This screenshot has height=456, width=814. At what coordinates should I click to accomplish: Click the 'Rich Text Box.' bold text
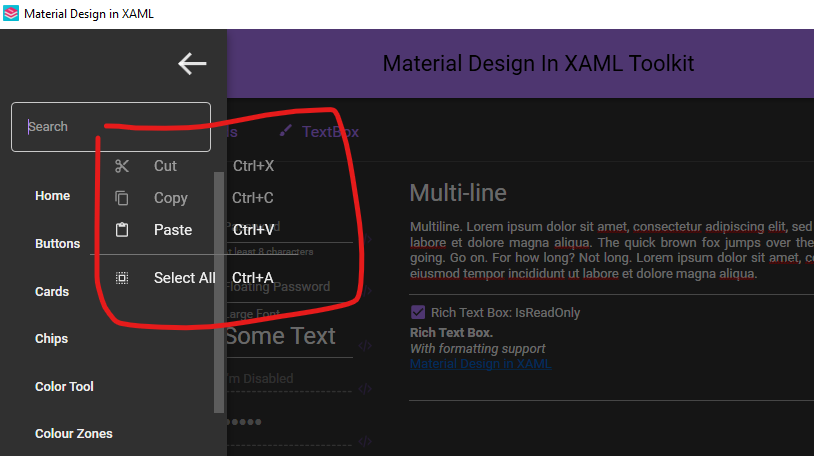click(x=451, y=332)
